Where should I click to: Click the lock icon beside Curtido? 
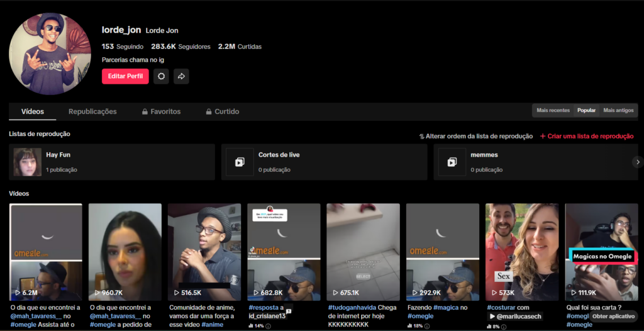pyautogui.click(x=209, y=111)
